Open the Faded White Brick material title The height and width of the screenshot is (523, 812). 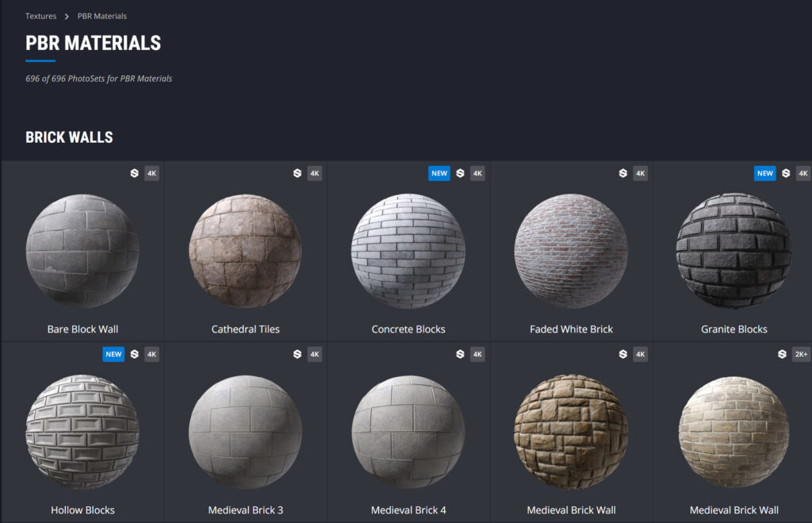(571, 329)
